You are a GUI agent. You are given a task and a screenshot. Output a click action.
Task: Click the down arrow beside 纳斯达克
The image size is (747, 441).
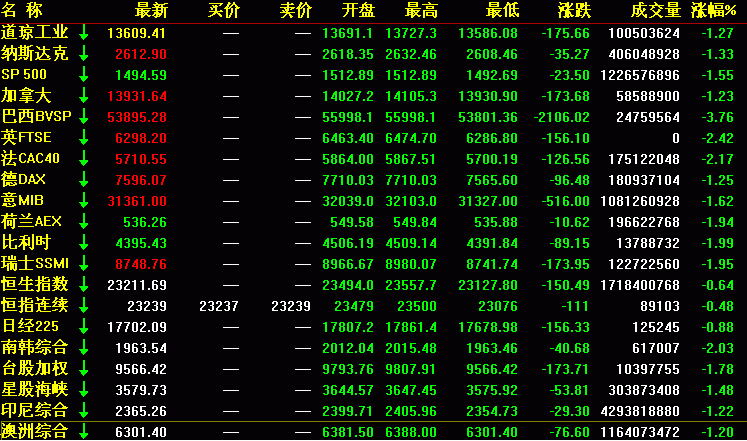(x=84, y=53)
